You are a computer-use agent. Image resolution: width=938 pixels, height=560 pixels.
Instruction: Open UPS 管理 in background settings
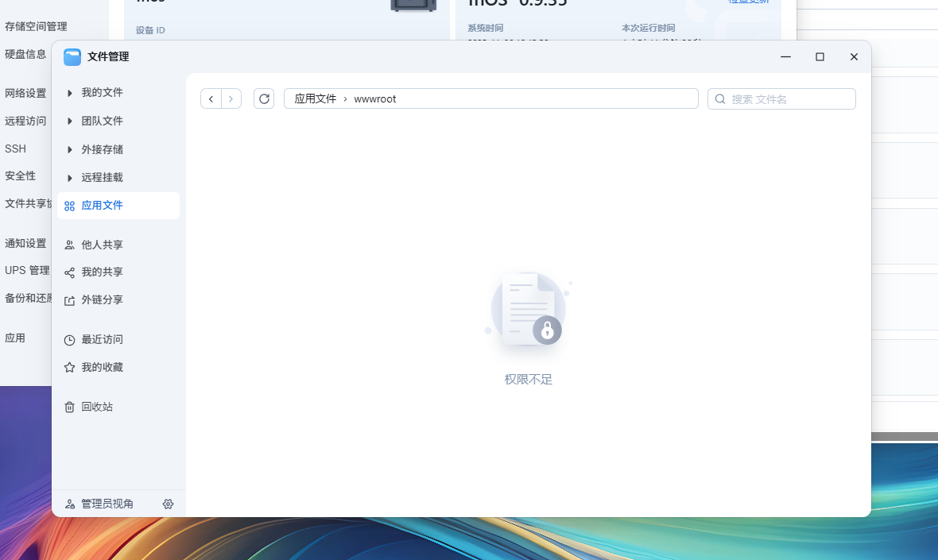28,270
